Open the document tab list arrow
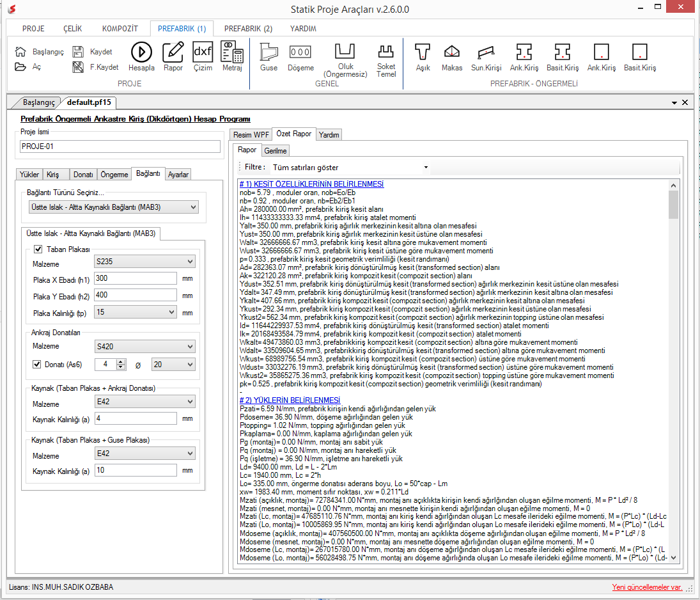Screen dimensions: 700x600 point(674,103)
